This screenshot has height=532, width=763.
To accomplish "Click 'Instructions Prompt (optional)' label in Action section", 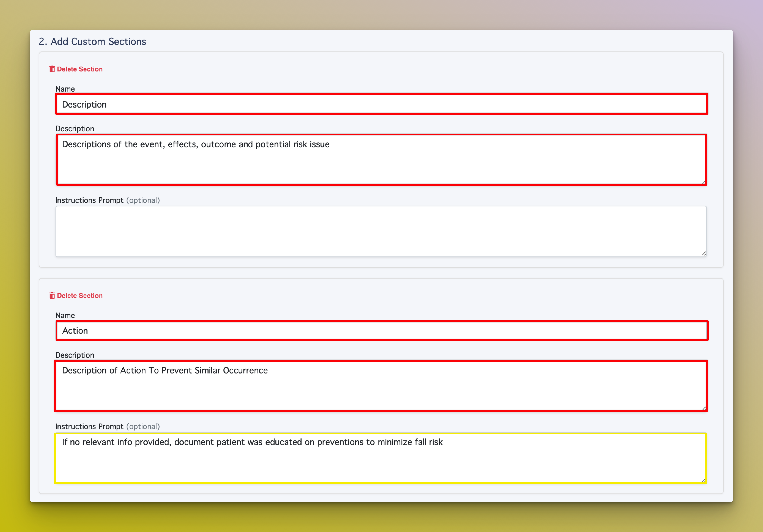I will [108, 426].
